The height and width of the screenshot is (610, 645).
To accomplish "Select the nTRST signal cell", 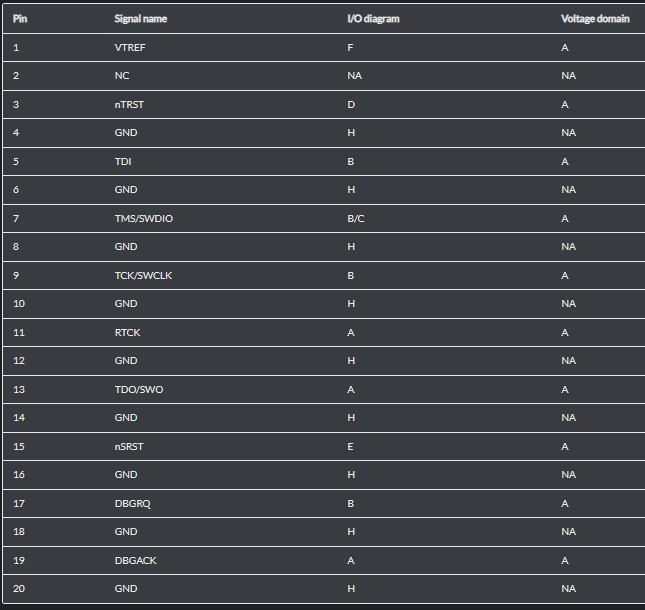I will click(131, 104).
